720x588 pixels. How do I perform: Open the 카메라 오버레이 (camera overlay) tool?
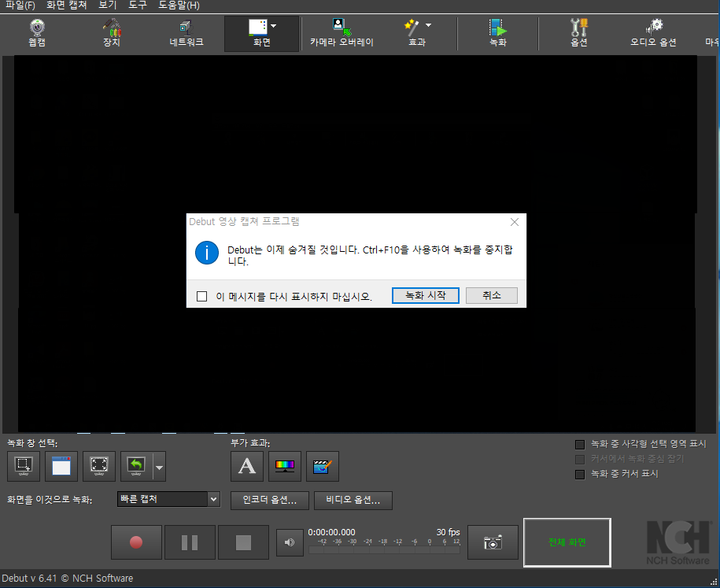(x=342, y=33)
